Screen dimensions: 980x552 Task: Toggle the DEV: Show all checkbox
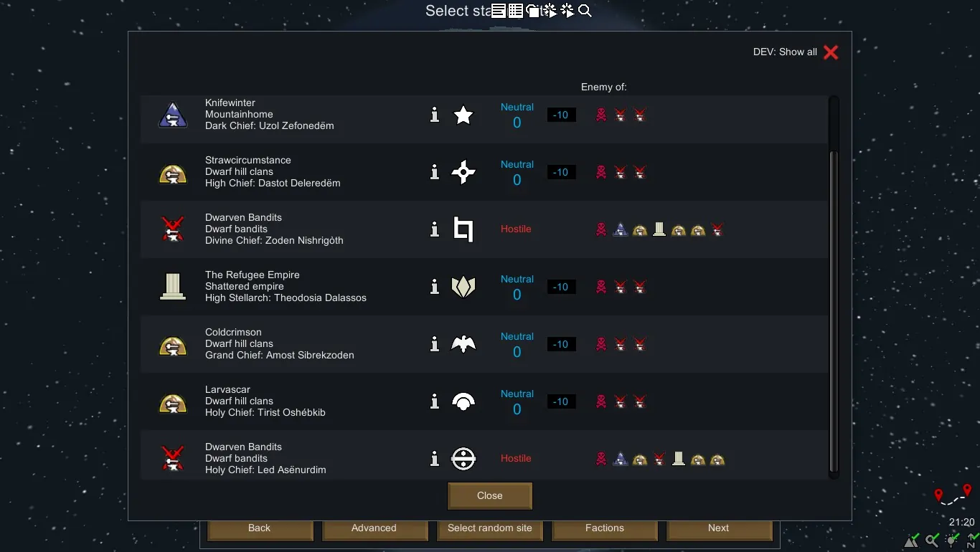tap(831, 52)
